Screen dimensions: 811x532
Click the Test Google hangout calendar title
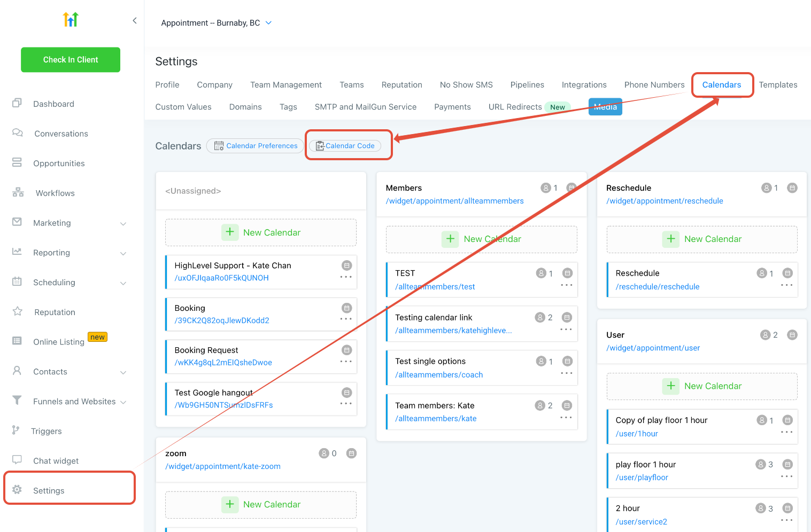pyautogui.click(x=214, y=393)
